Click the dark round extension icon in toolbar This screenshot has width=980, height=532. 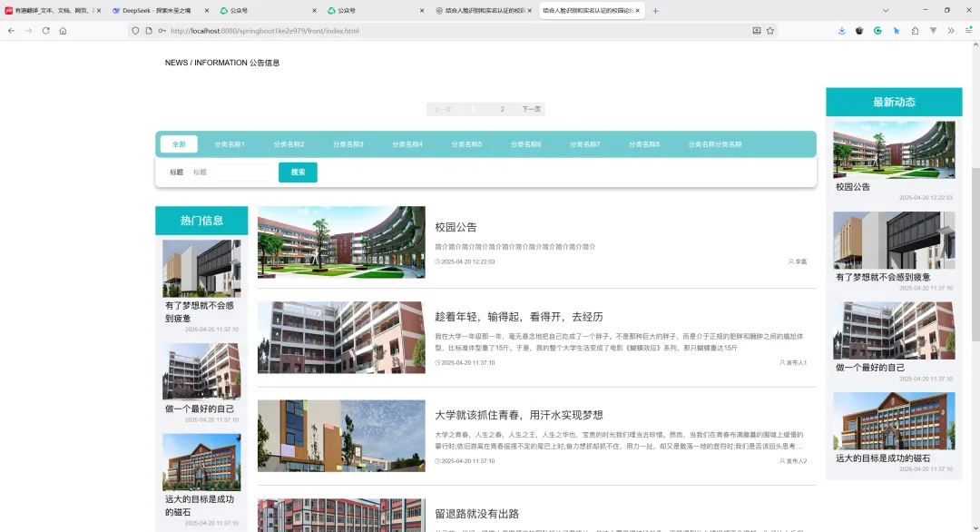click(859, 31)
